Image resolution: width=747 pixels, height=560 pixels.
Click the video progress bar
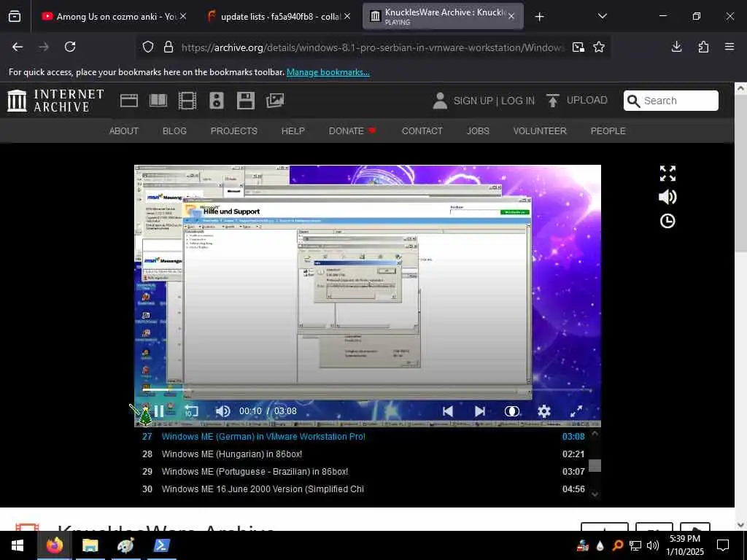pyautogui.click(x=368, y=391)
